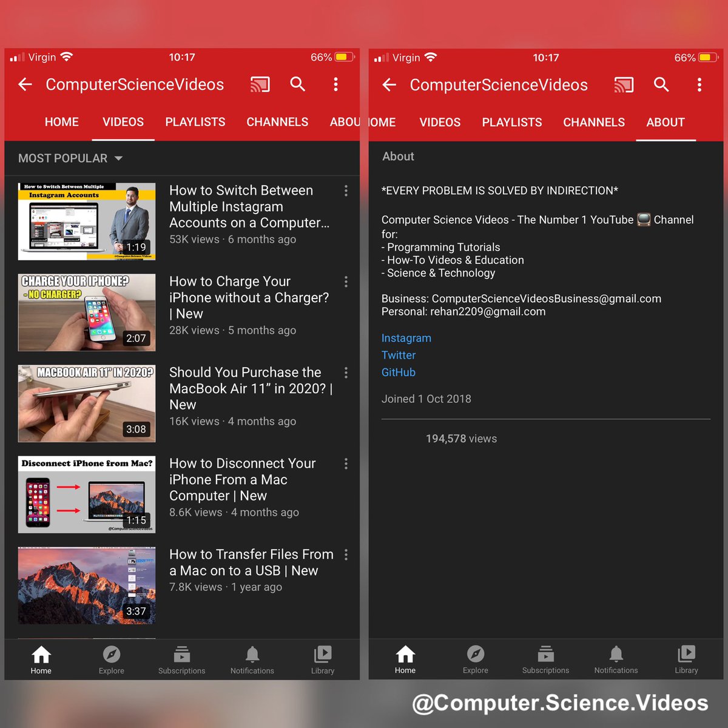Tap Home icon in right bottom bar
This screenshot has width=728, height=728.
point(405,655)
